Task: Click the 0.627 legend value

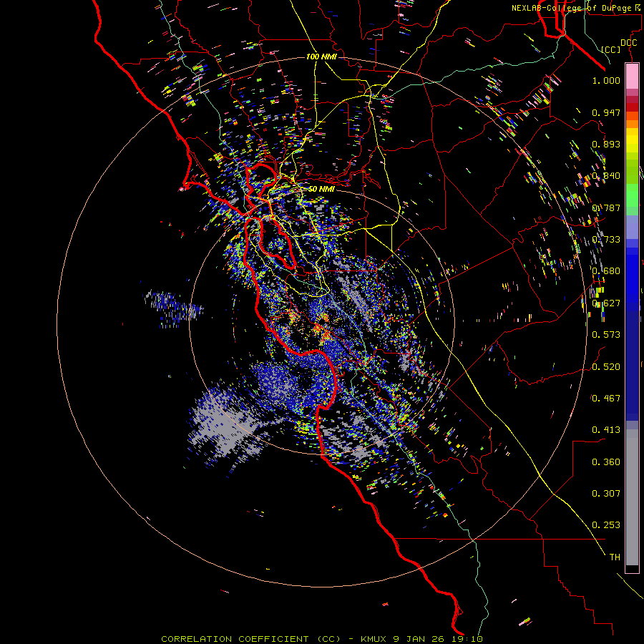Action: [x=606, y=303]
